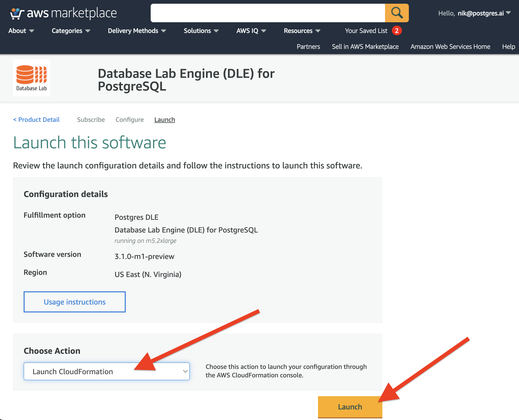Open the Partners link
This screenshot has height=420, width=519.
308,47
